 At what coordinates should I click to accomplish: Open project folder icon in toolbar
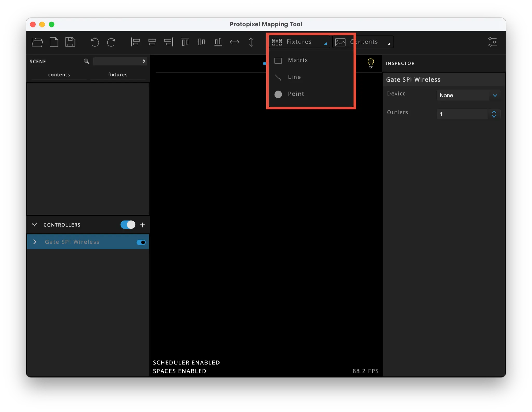[37, 42]
